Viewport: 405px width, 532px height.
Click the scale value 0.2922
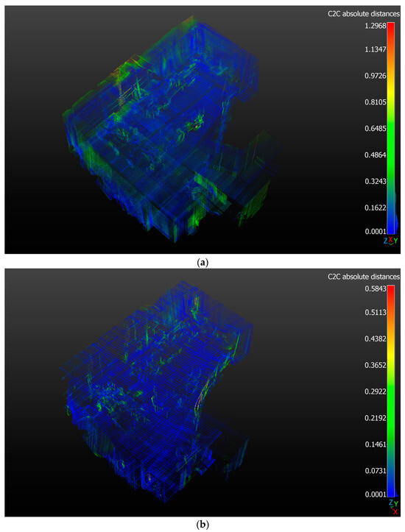point(376,391)
